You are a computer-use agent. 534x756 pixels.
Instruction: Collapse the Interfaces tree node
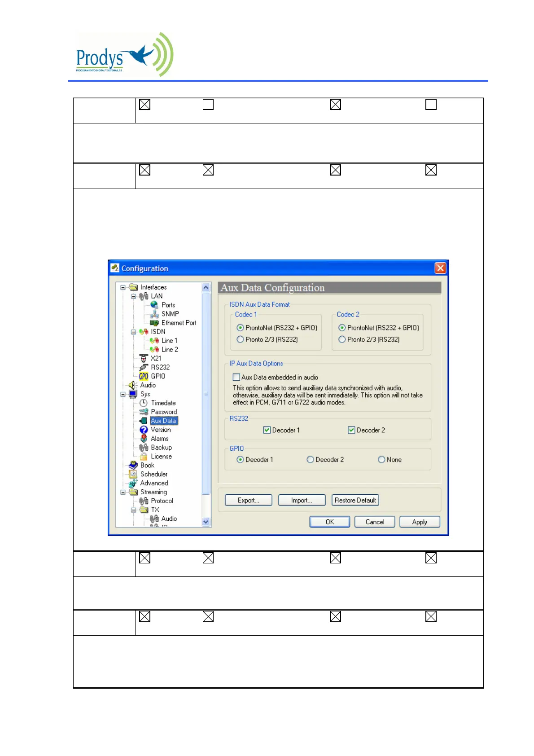pos(123,287)
